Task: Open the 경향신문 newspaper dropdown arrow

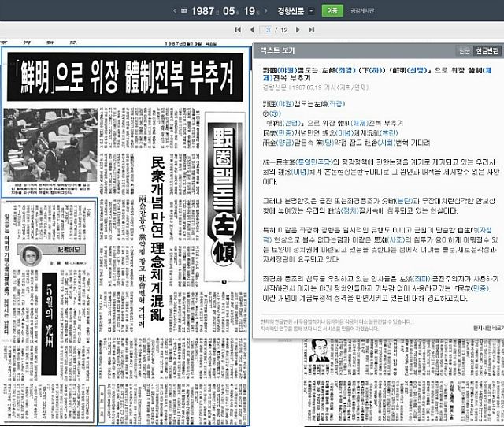Action: 311,11
